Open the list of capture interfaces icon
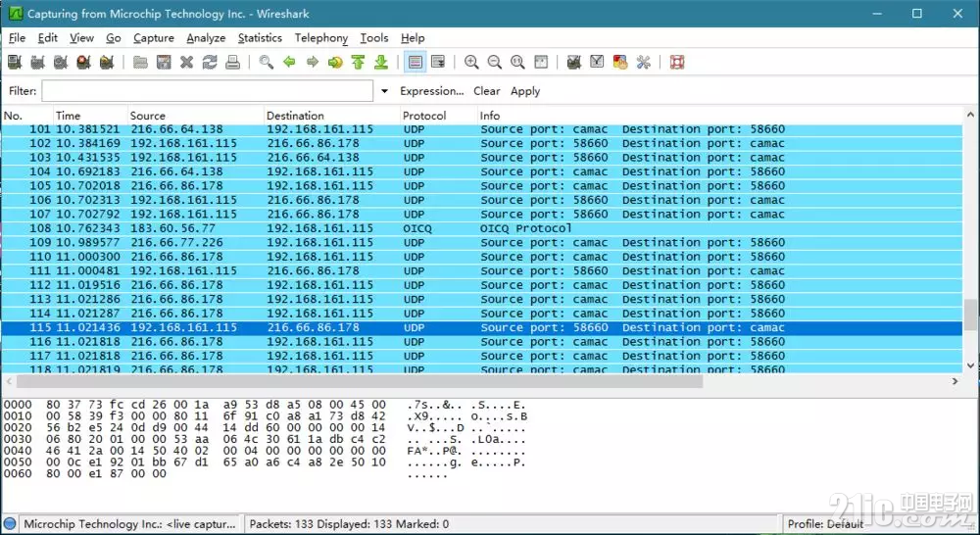Screen dimensions: 980x535 pos(15,62)
